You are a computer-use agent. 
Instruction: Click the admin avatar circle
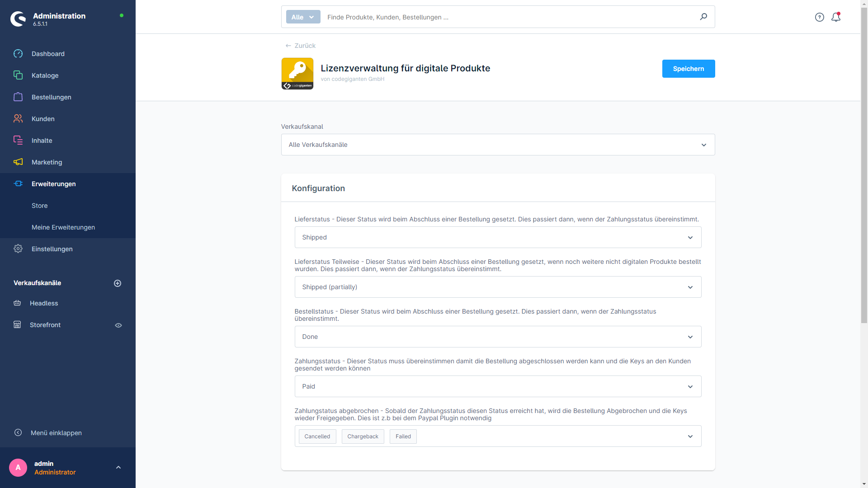[18, 468]
